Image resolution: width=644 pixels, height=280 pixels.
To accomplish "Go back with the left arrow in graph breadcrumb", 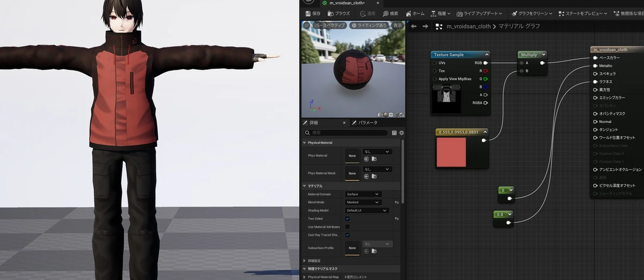I will [x=413, y=26].
